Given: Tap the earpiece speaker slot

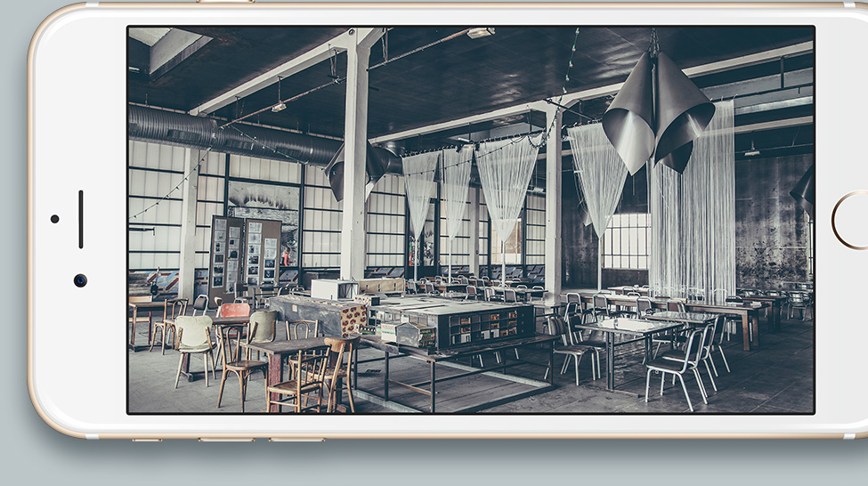Looking at the screenshot, I should coord(81,219).
